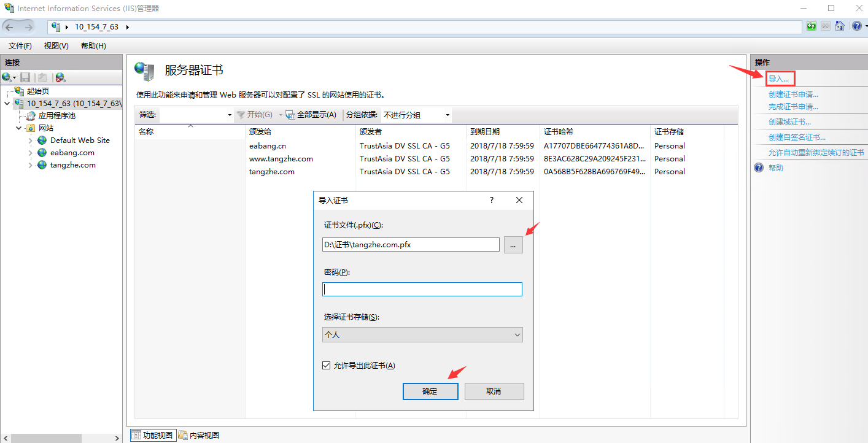Click the 确定 button in import dialog
This screenshot has height=443, width=868.
click(430, 391)
